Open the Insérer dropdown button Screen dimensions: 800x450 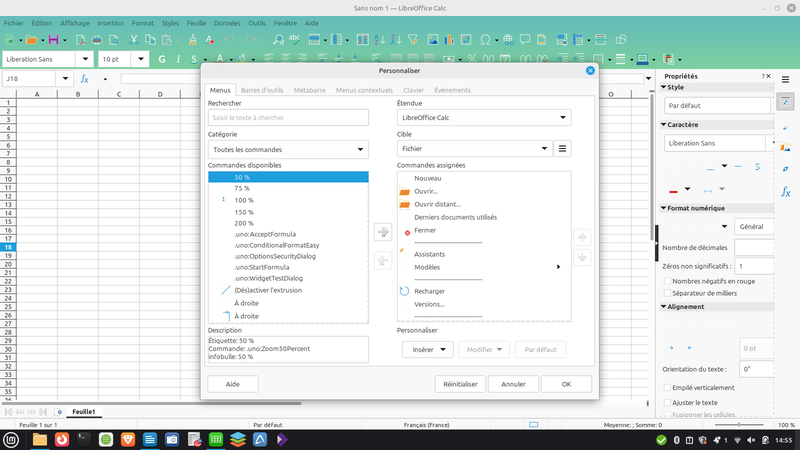coord(428,349)
